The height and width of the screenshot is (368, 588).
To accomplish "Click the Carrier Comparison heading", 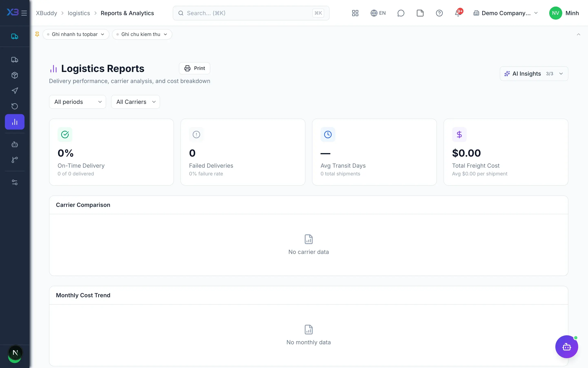I will [83, 205].
